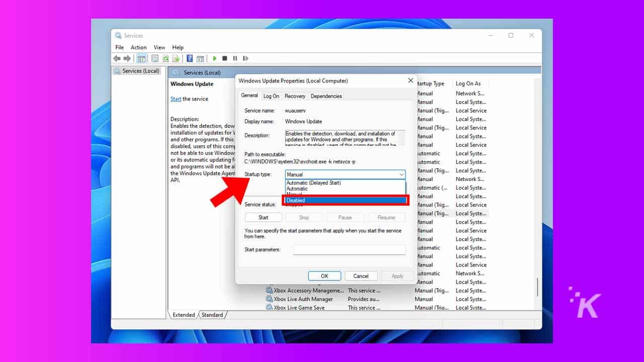Image resolution: width=644 pixels, height=362 pixels.
Task: Click the Show/Hide Action Pane icon
Action: [200, 58]
